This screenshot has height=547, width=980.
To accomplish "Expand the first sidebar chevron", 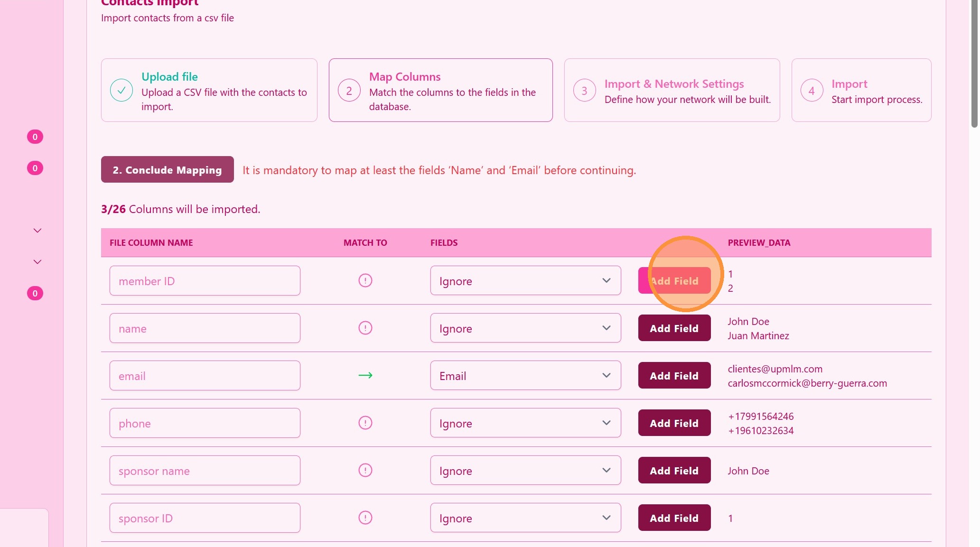I will click(x=37, y=231).
